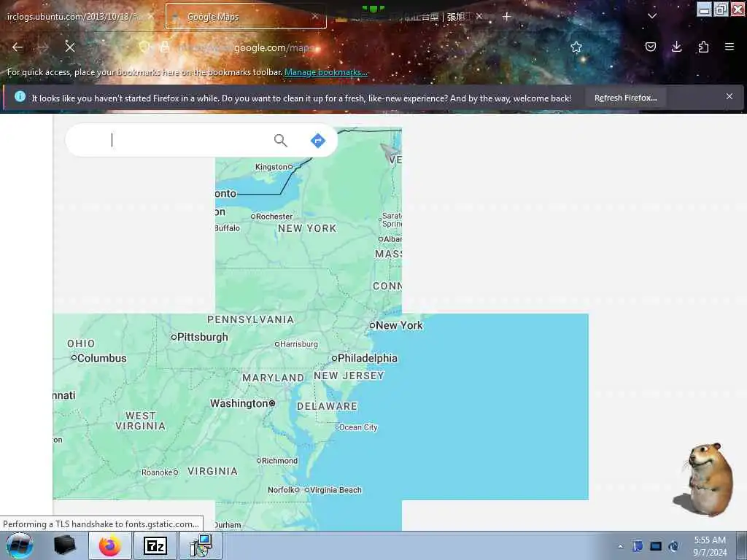Bookmark this page with the star icon
The image size is (747, 560).
pyautogui.click(x=576, y=47)
